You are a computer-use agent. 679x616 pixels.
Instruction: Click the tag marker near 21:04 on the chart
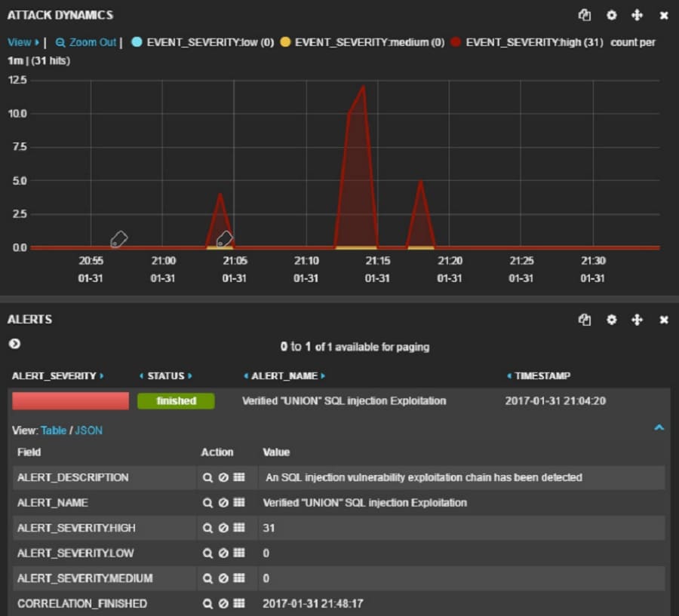tap(224, 238)
